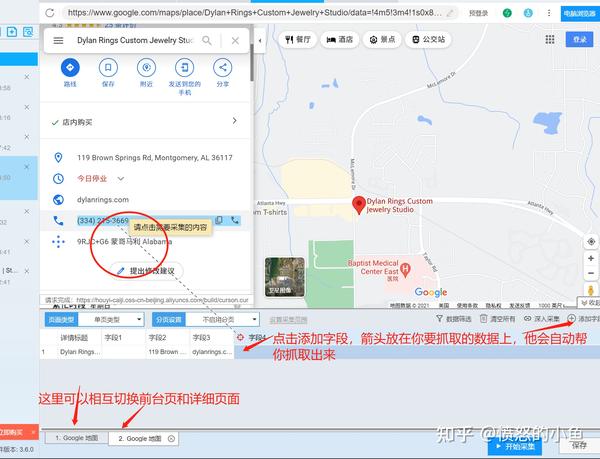Click the 字段4 target icon in the table header
Screen dimensions: 600x459
coord(240,337)
